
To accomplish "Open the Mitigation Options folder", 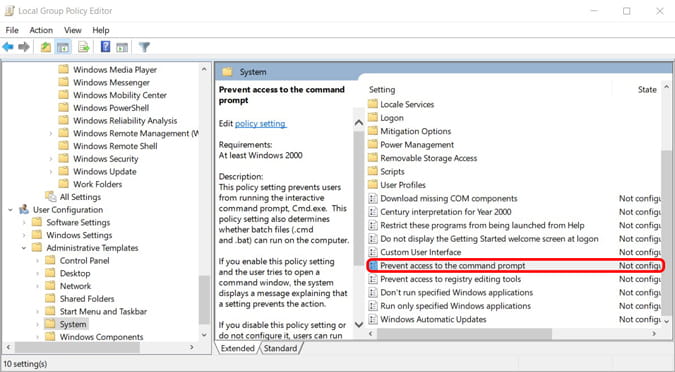I will [x=415, y=131].
